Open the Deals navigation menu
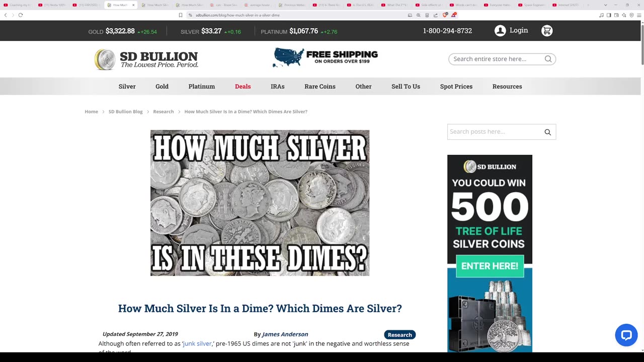The image size is (644, 362). coord(243,86)
